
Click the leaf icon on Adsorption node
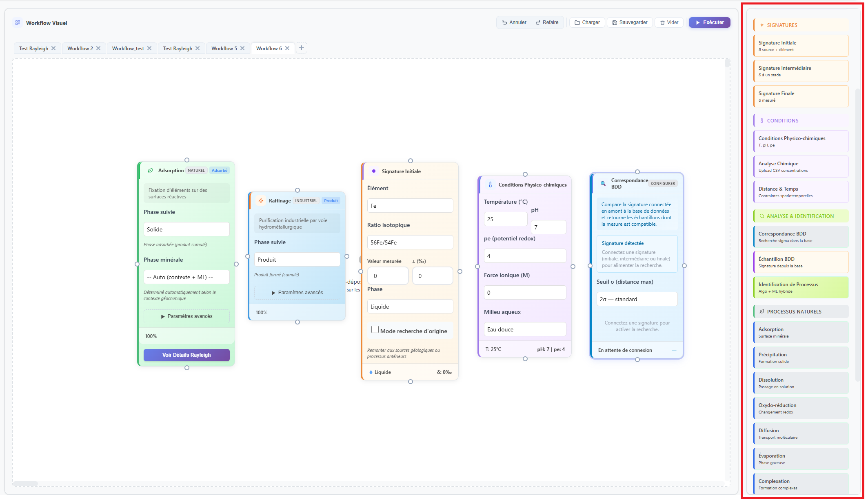click(150, 171)
